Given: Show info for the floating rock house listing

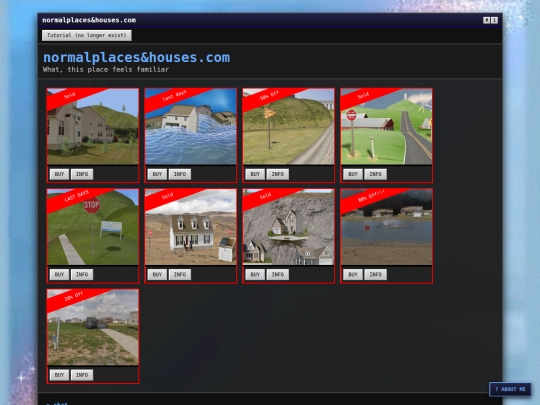Looking at the screenshot, I should point(278,274).
